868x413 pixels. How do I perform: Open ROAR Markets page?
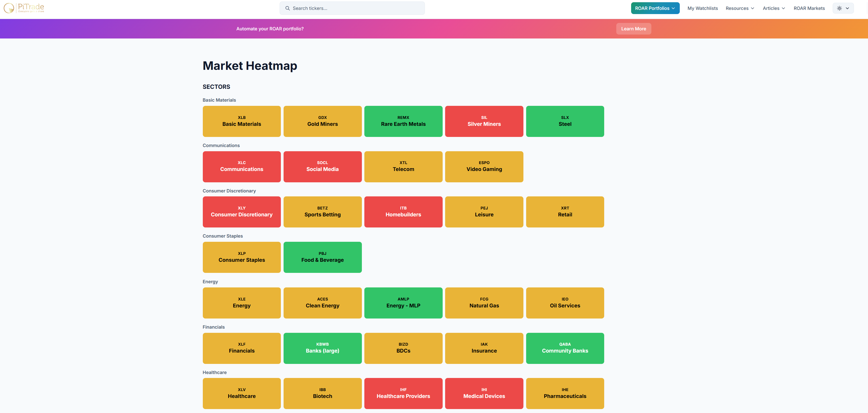pos(809,8)
